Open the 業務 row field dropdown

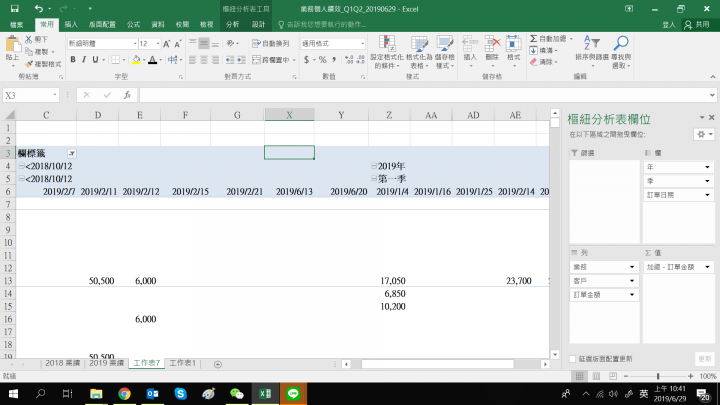(632, 267)
